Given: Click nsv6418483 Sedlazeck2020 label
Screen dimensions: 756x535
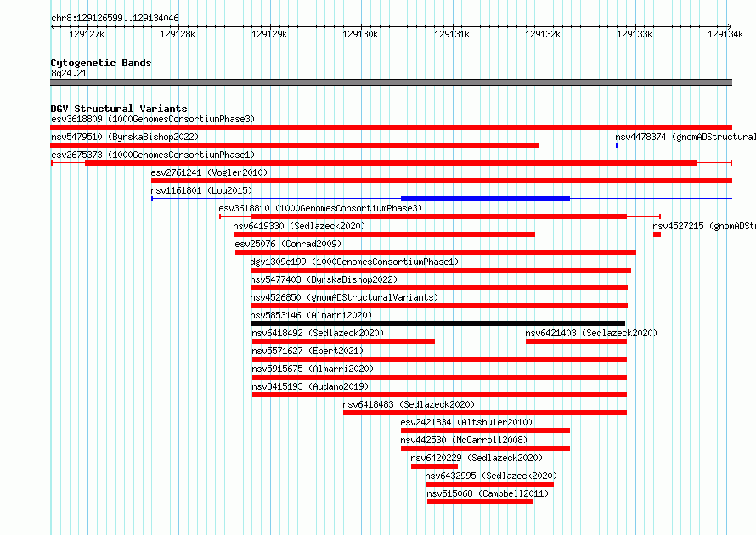Looking at the screenshot, I should click(x=409, y=404).
